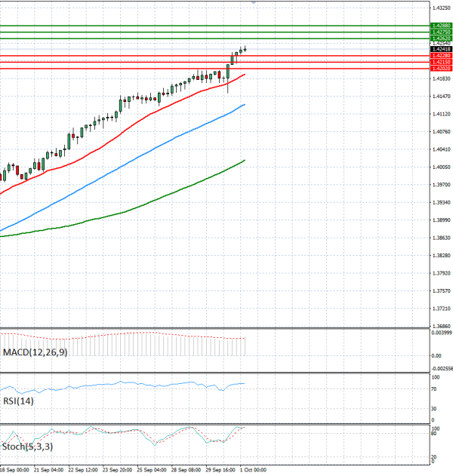Image resolution: width=453 pixels, height=476 pixels.
Task: Select the 29 Sep 16:00 time axis label
Action: [220, 470]
